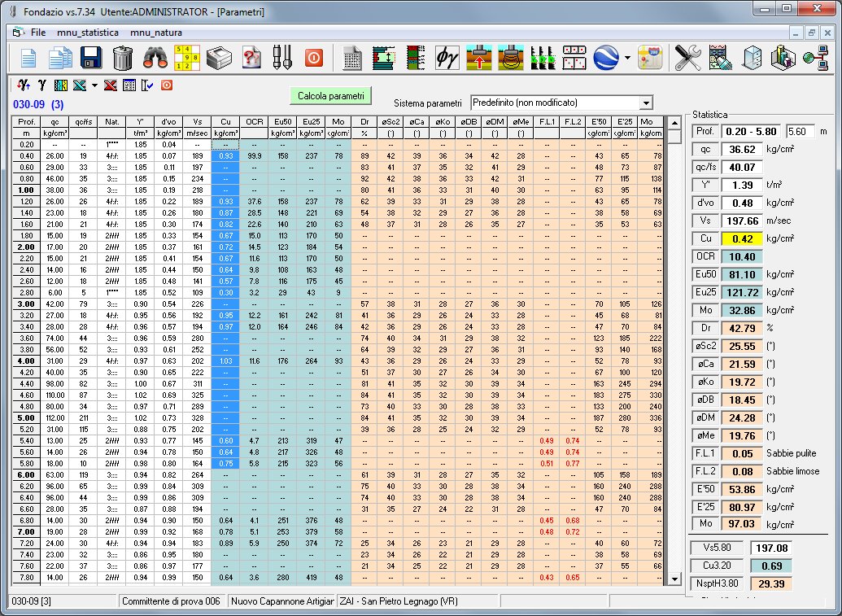This screenshot has height=616, width=842.
Task: Click the Vs5.80 button
Action: 717,548
